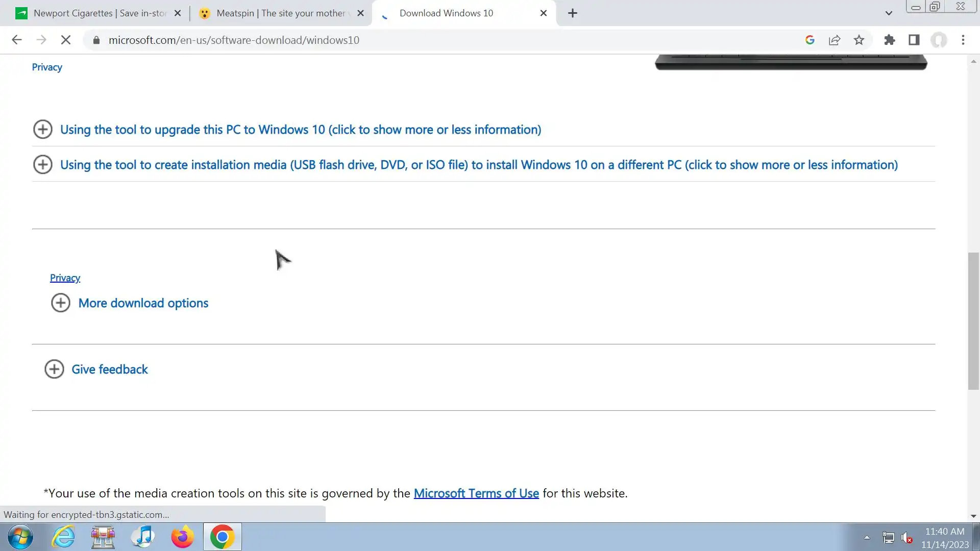The height and width of the screenshot is (551, 980).
Task: Click the underlined Privacy link
Action: [x=65, y=278]
